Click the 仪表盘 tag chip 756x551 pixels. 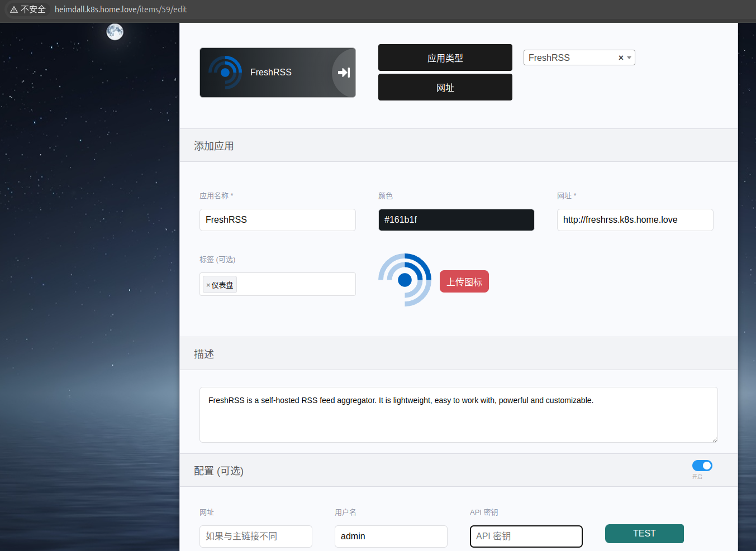pyautogui.click(x=220, y=285)
